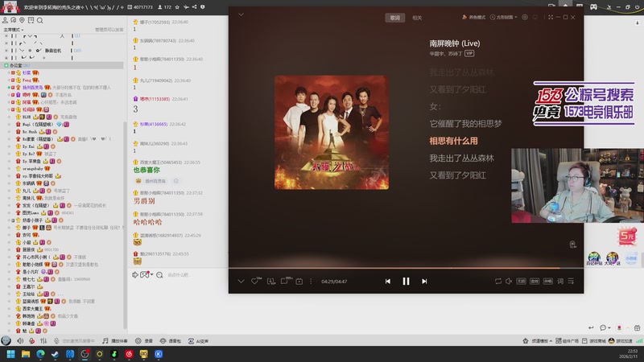Screen dimensions: 644x362
Task: Click the VIP badge under the song title
Action: click(x=469, y=53)
